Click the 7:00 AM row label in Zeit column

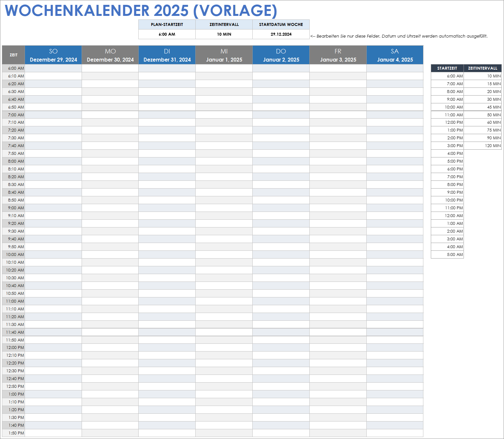pos(14,115)
